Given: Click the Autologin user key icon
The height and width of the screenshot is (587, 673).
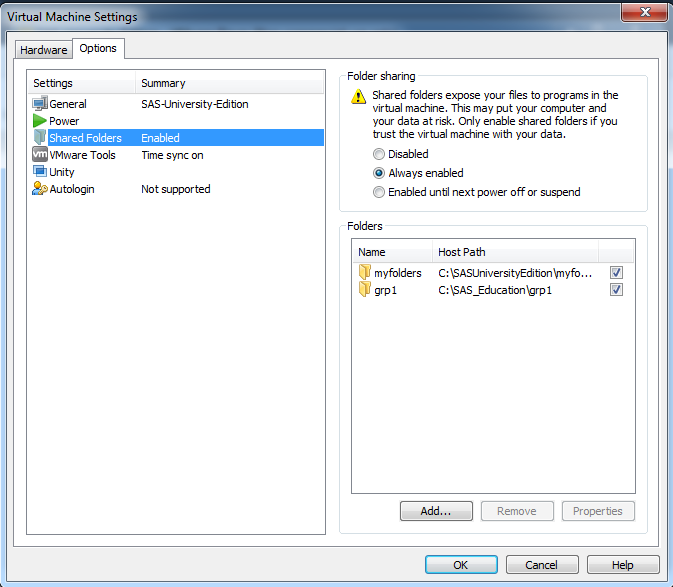Looking at the screenshot, I should point(39,188).
